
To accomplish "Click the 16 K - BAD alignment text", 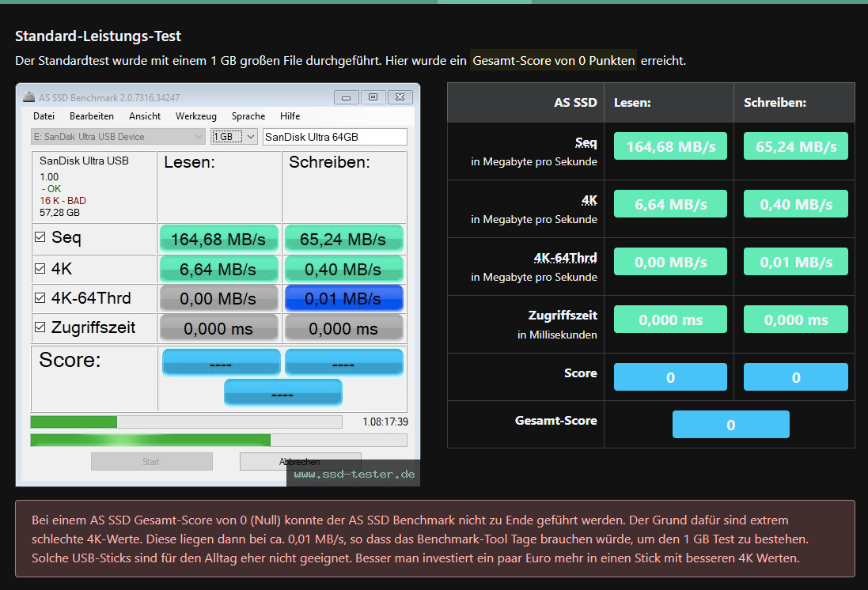I will 63,201.
